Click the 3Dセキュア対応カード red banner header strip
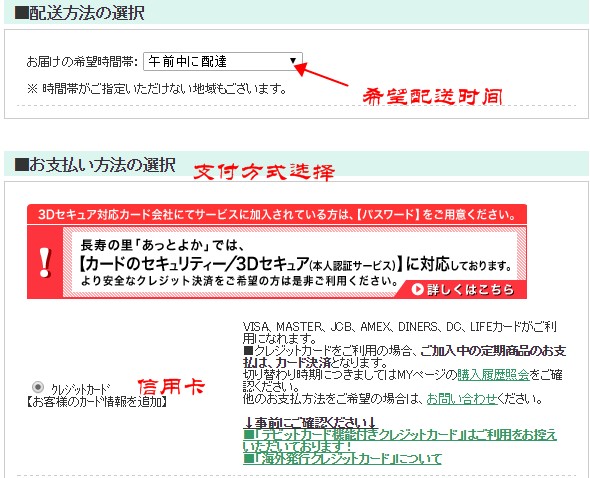The image size is (590, 478). pyautogui.click(x=277, y=215)
